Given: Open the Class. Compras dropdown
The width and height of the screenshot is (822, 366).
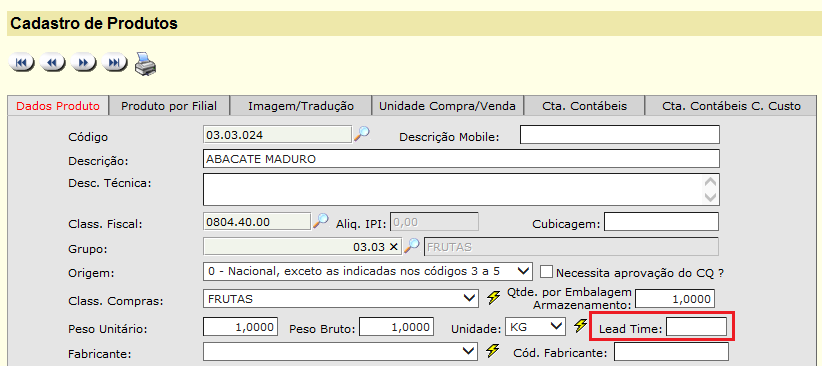Looking at the screenshot, I should click(x=340, y=299).
